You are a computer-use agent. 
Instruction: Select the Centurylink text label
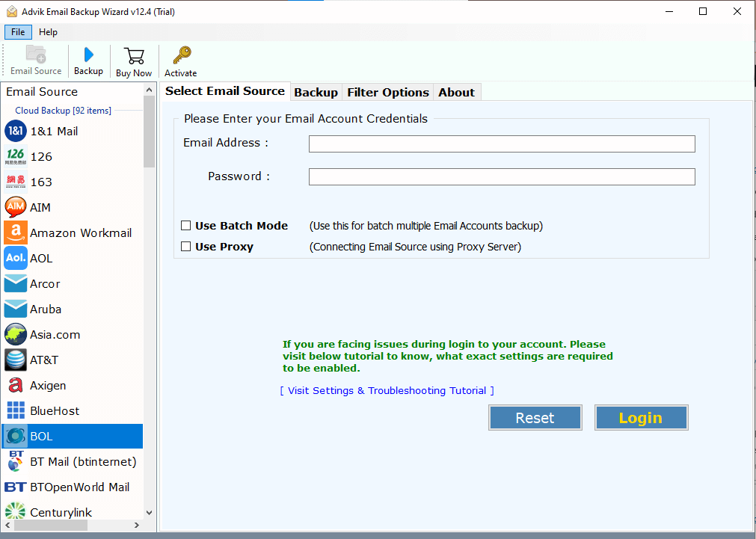point(61,513)
